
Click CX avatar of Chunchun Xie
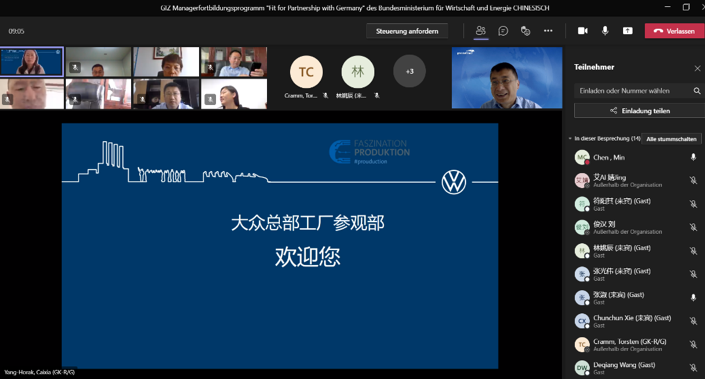click(x=582, y=321)
